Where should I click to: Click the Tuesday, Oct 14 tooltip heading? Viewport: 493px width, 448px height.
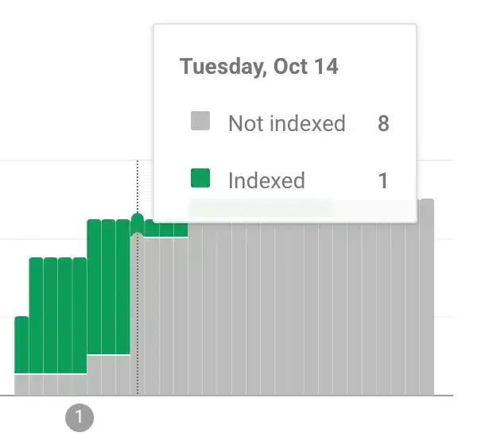[x=259, y=67]
